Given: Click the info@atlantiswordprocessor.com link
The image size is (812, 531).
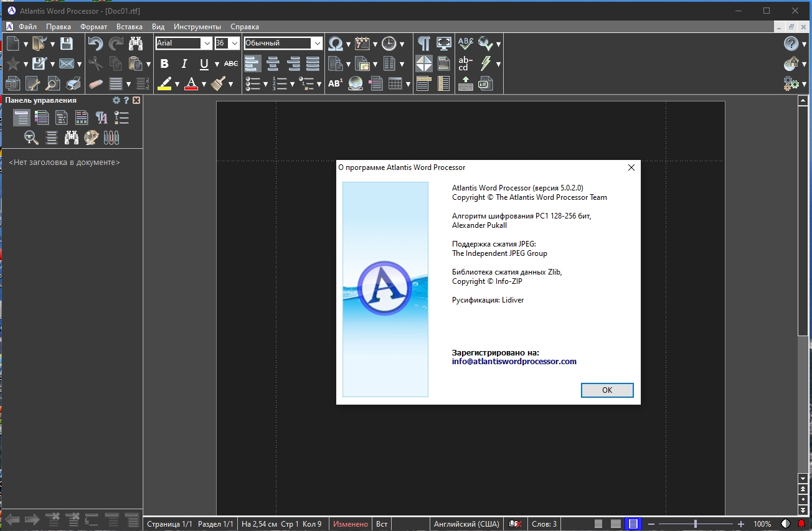Looking at the screenshot, I should pos(514,361).
